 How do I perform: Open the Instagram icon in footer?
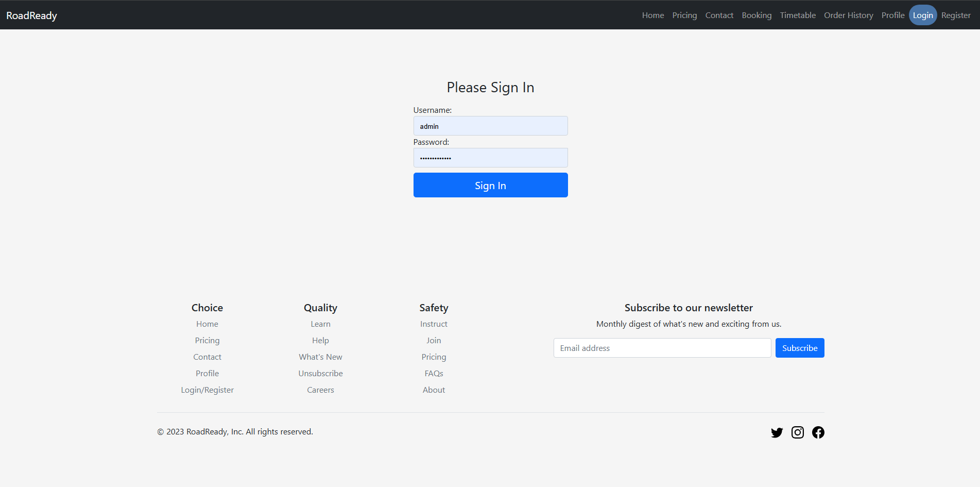click(x=797, y=432)
